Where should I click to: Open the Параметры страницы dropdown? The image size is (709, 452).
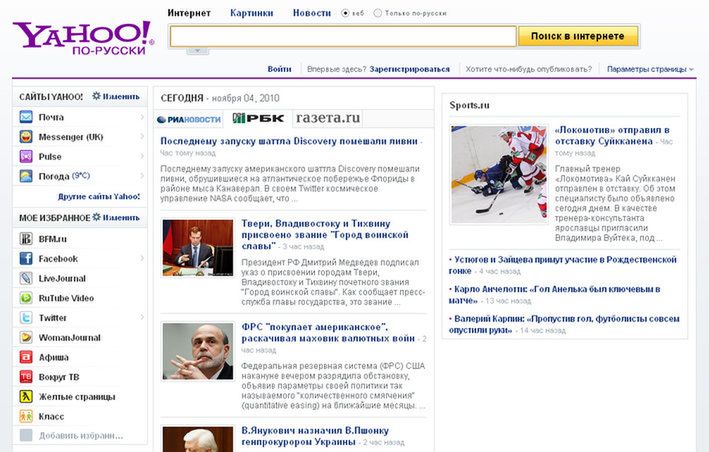650,69
